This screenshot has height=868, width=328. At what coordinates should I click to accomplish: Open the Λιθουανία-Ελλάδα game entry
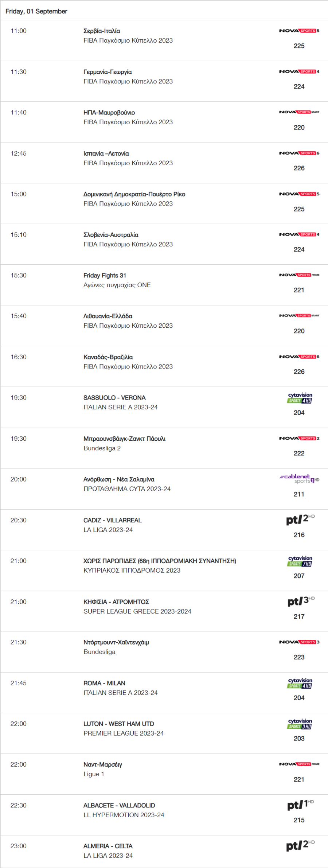click(164, 326)
